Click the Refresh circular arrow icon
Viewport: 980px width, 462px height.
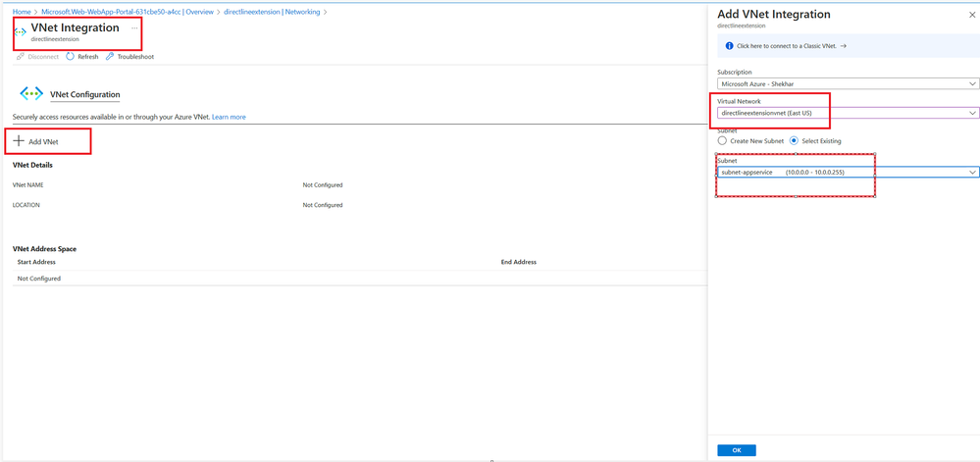click(70, 56)
